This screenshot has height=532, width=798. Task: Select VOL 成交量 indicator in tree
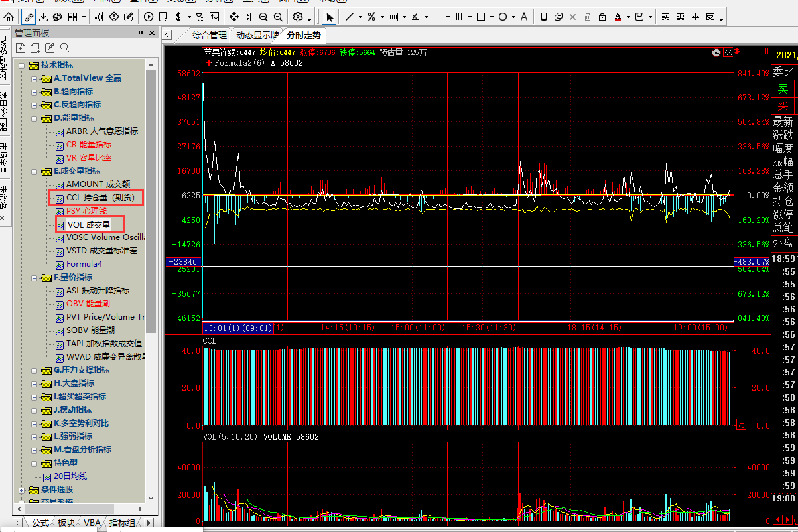tap(88, 224)
